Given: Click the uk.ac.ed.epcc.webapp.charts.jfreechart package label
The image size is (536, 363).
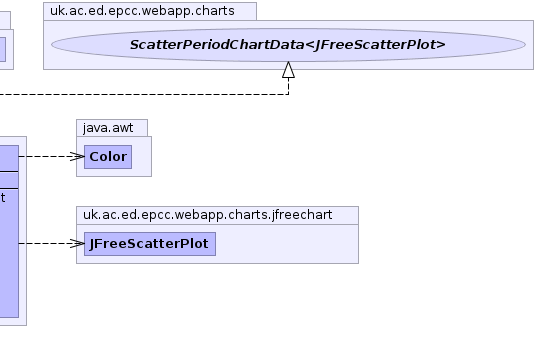Looking at the screenshot, I should [x=207, y=215].
